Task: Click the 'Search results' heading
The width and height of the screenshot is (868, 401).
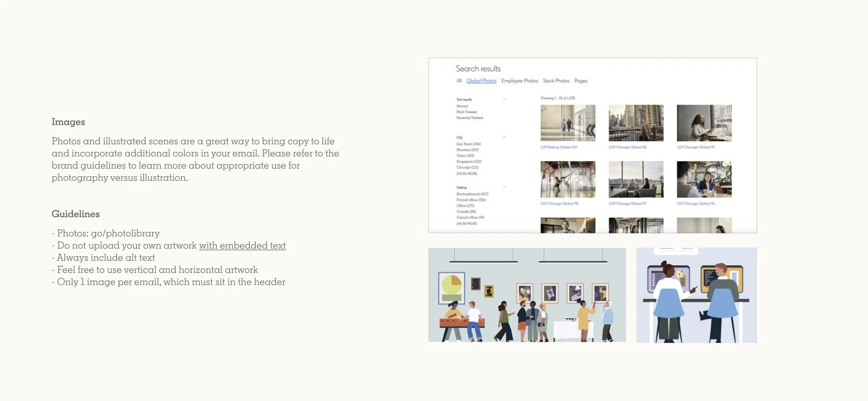Action: tap(478, 69)
